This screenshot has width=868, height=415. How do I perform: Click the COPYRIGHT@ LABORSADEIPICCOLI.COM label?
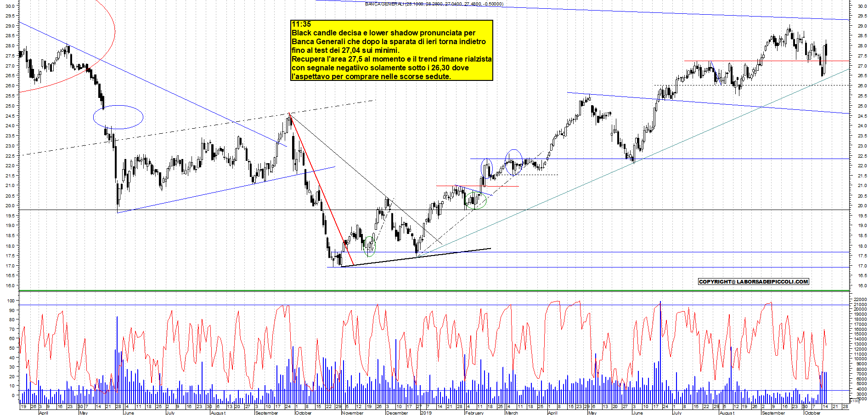pos(753,282)
